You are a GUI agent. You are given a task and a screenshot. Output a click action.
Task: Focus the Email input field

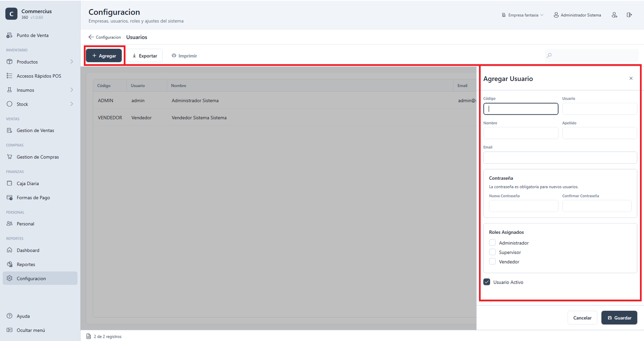coord(560,158)
